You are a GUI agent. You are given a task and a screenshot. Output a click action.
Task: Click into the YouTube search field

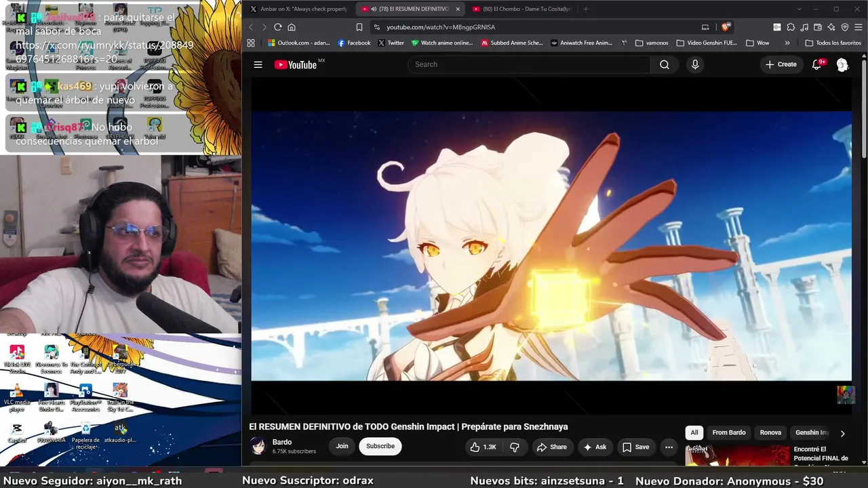click(529, 64)
